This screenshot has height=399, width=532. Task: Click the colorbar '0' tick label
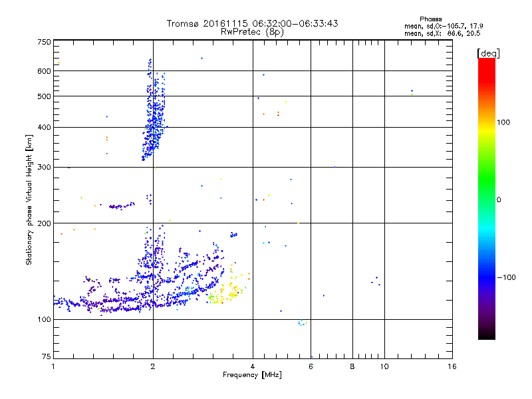click(x=499, y=200)
